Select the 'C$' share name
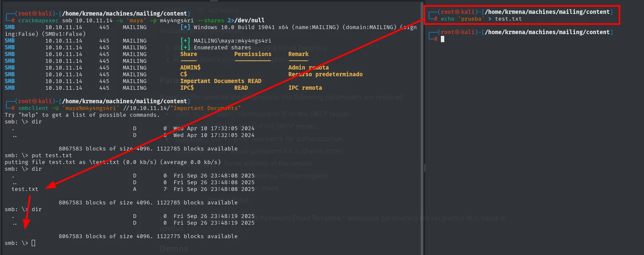644x255 pixels. [183, 74]
